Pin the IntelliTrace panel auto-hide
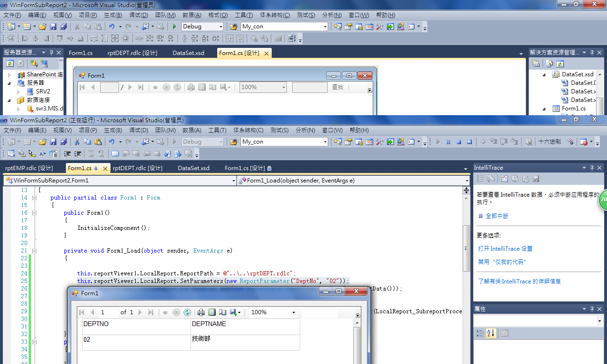The height and width of the screenshot is (364, 607). tap(591, 168)
